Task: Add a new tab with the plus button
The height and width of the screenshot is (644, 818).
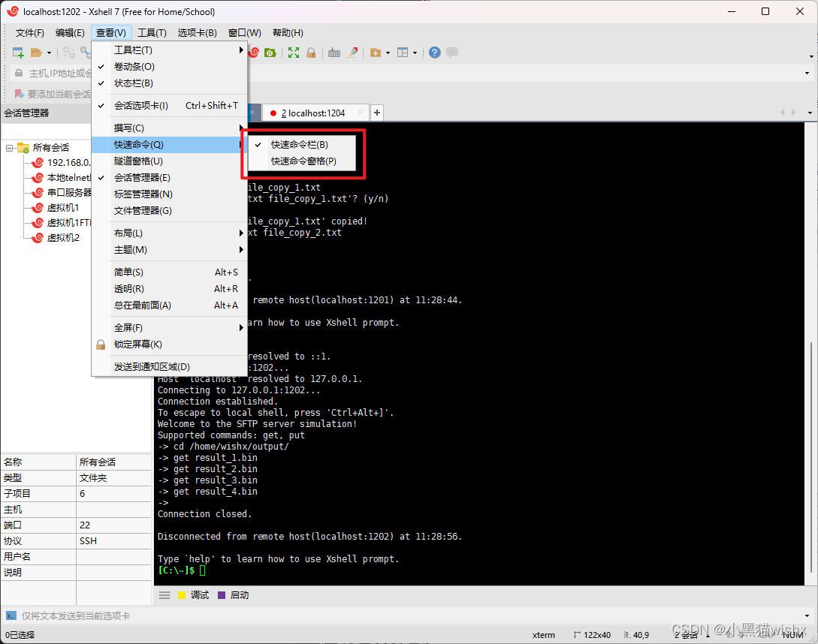Action: (377, 112)
